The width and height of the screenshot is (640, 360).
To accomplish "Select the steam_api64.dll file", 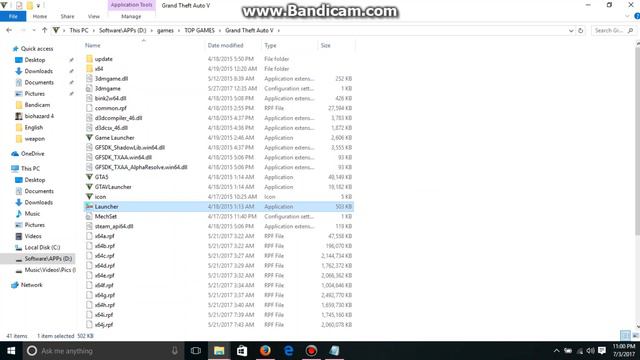I will pyautogui.click(x=114, y=226).
